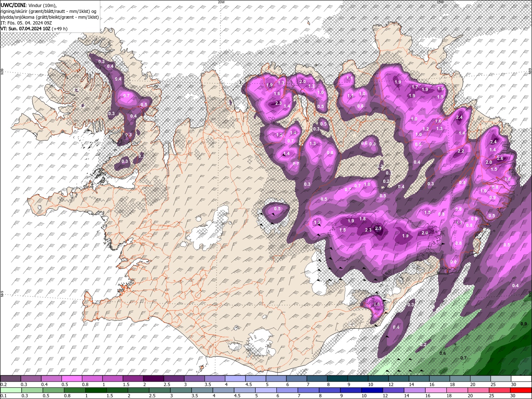Pick the 3.5 swatch in the upper legend row
This screenshot has width=532, height=399.
[x=214, y=379]
